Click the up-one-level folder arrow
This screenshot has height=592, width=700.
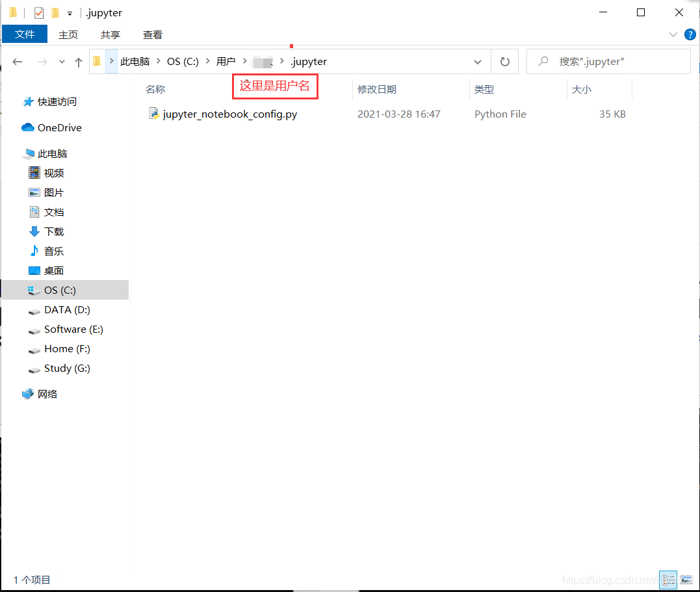[x=79, y=61]
